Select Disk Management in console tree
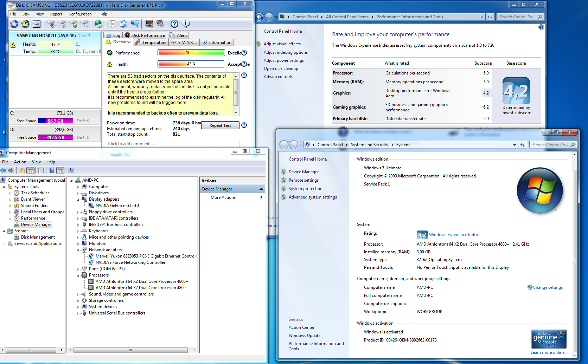This screenshot has width=588, height=364. 38,237
